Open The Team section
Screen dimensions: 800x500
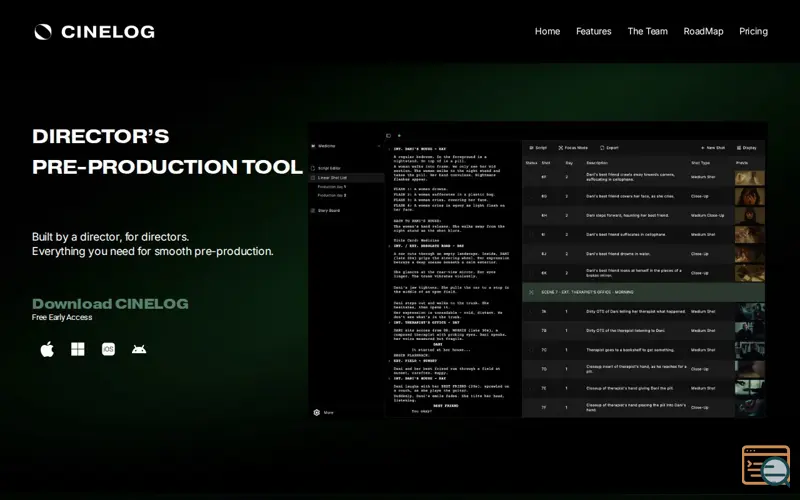click(647, 31)
